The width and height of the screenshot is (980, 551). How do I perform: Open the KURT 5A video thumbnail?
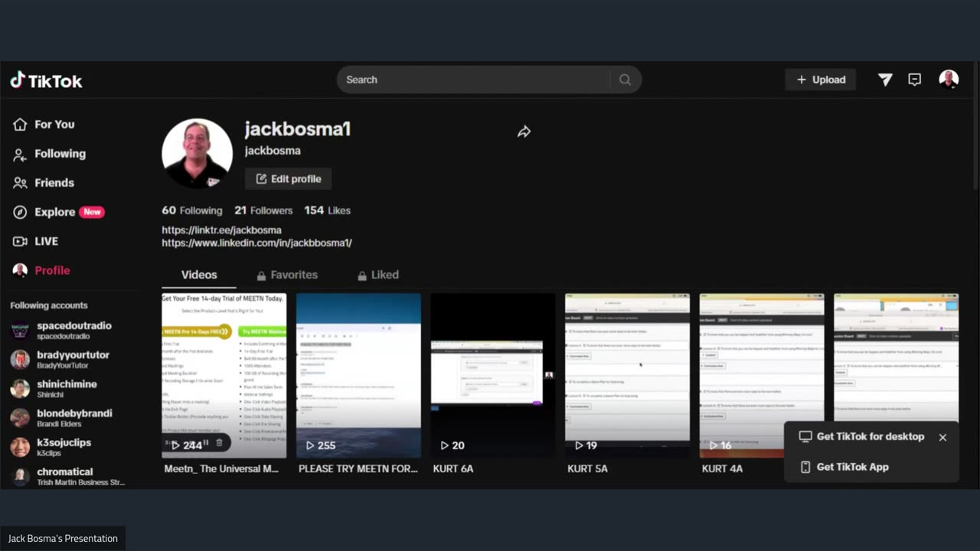(x=627, y=375)
